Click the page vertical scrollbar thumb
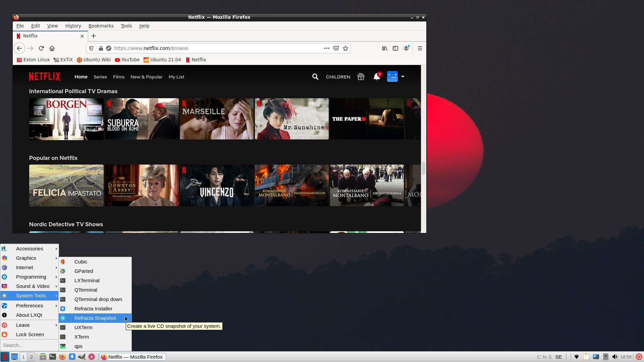644x362 pixels. click(424, 168)
